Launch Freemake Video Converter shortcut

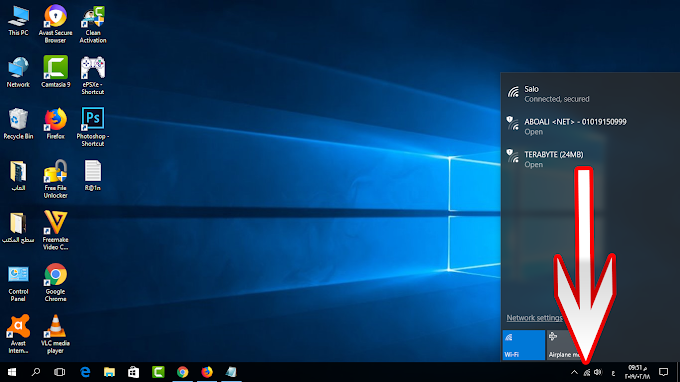(56, 231)
